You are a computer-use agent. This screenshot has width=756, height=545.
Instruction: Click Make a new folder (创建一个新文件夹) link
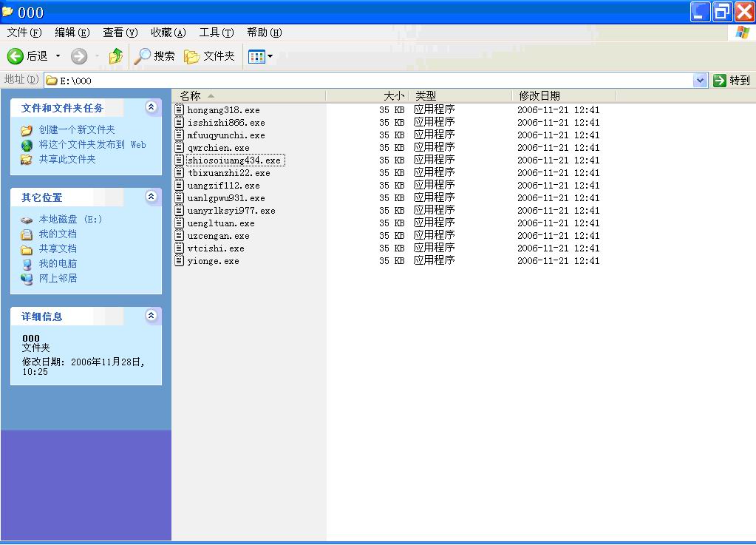(77, 130)
